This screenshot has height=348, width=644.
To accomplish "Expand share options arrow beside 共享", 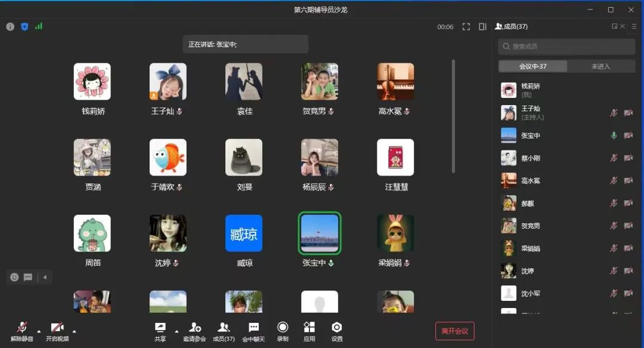I will (177, 331).
